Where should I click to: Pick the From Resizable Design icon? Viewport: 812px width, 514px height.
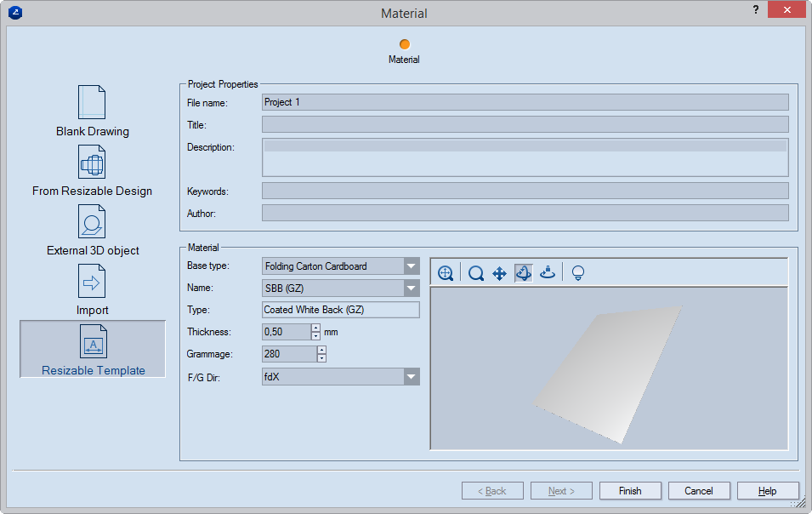(x=92, y=162)
